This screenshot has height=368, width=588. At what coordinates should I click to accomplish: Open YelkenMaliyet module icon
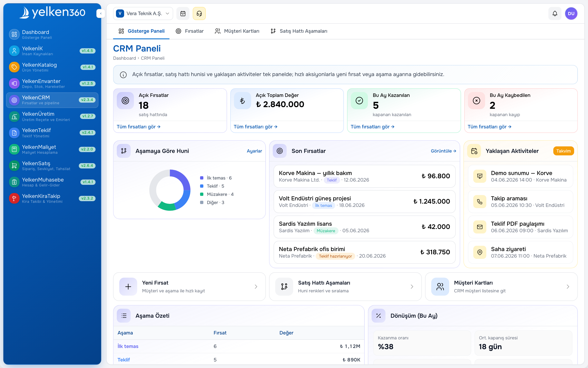[x=14, y=149]
